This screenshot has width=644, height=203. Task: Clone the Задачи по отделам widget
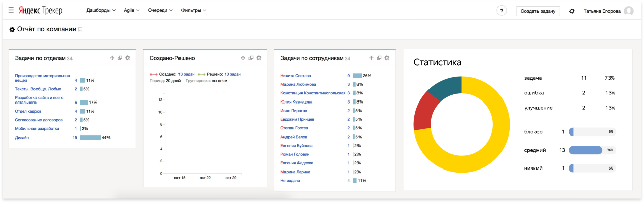pos(120,58)
